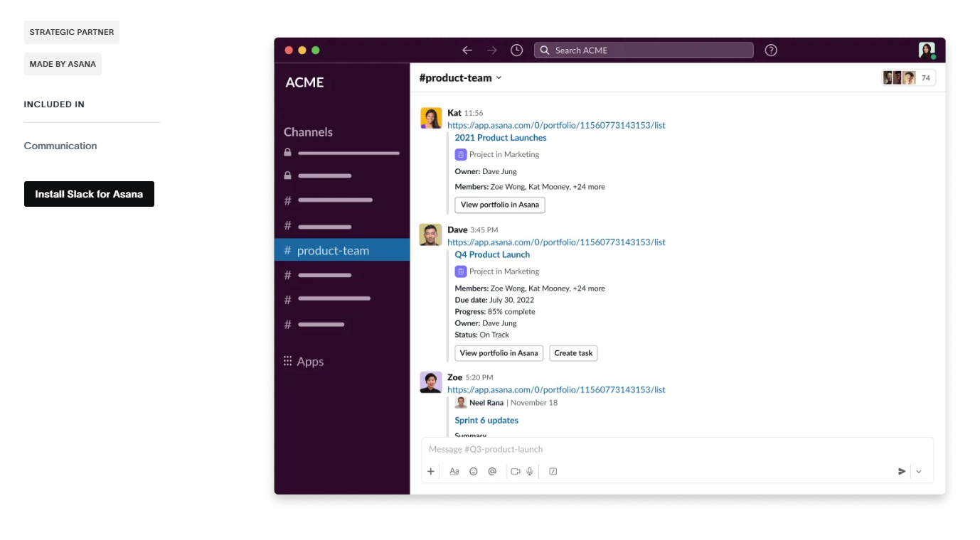The width and height of the screenshot is (980, 540).
Task: Open the emoji picker icon
Action: tap(474, 471)
